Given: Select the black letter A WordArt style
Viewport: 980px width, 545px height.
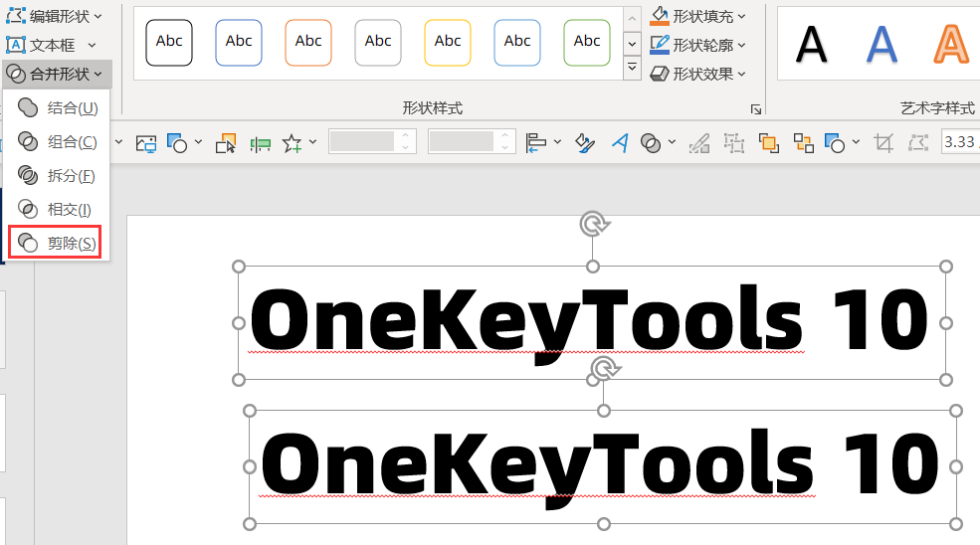Looking at the screenshot, I should 813,44.
